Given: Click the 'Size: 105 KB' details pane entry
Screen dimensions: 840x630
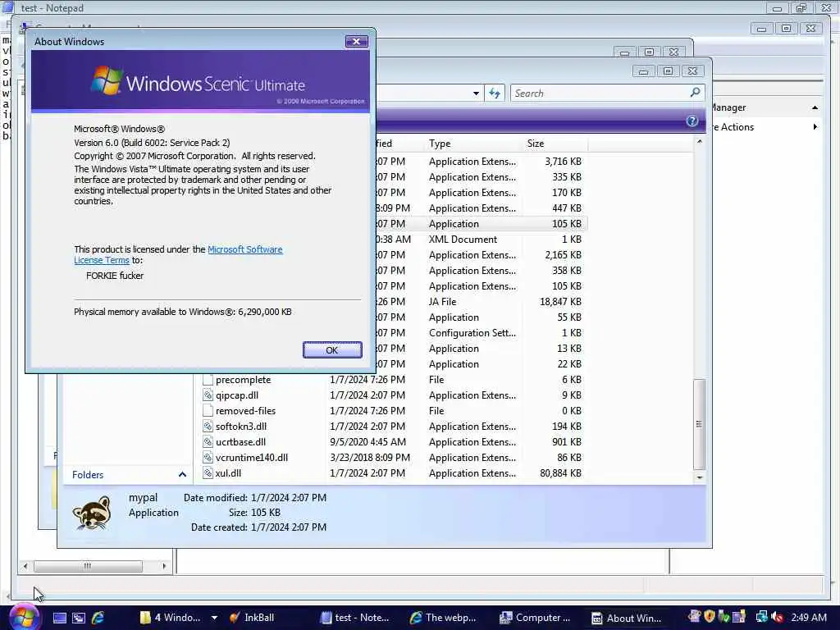Looking at the screenshot, I should 254,512.
